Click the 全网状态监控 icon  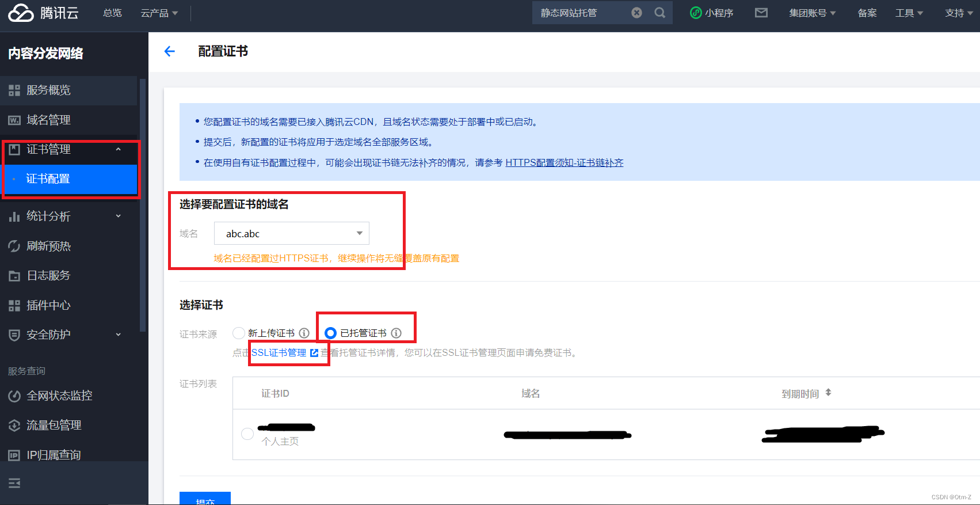coord(14,396)
